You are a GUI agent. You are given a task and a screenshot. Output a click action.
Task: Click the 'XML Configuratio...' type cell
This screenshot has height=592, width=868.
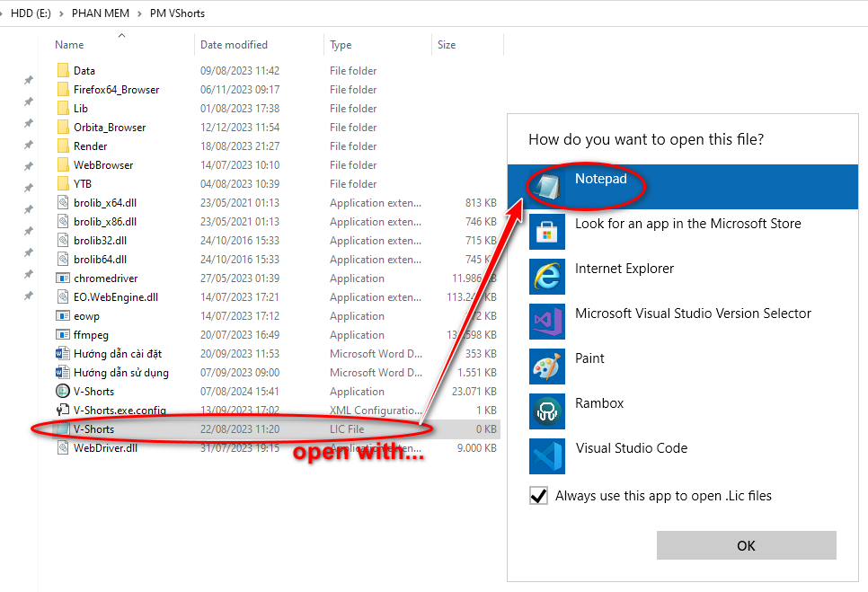376,410
